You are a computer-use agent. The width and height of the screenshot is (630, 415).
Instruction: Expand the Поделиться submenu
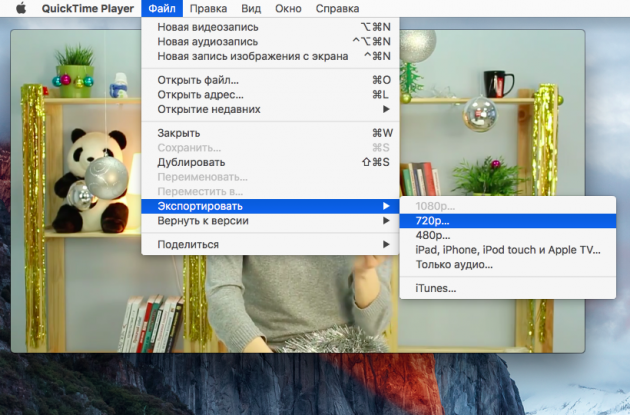click(270, 244)
